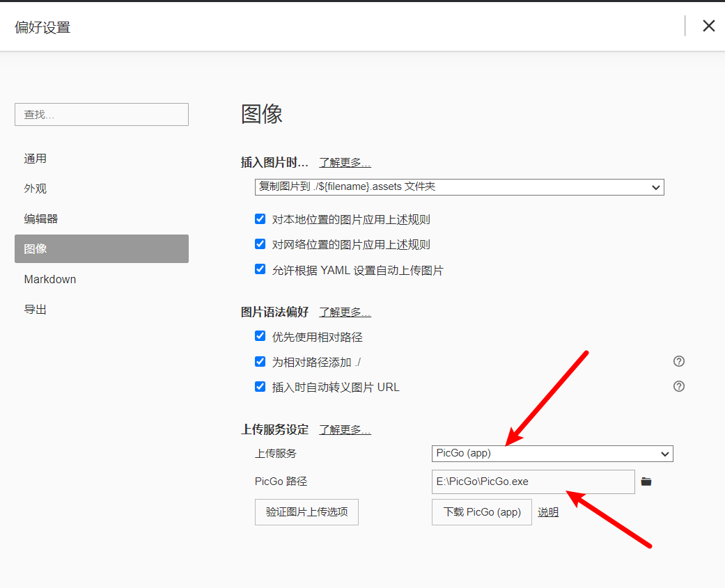725x588 pixels.
Task: Expand the 上传服务 PicGo (app) dropdown
Action: [552, 454]
